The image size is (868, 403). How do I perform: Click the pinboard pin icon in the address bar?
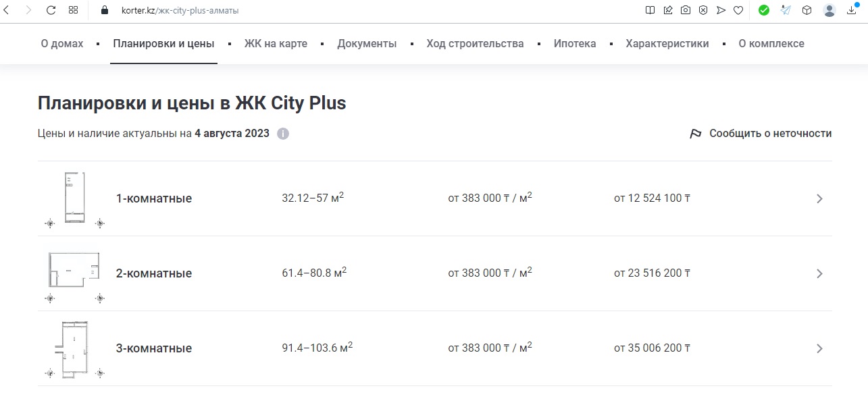668,10
